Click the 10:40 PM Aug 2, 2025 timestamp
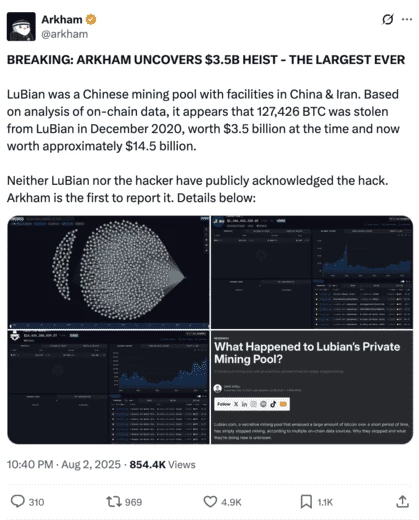This screenshot has height=520, width=419. 64,464
